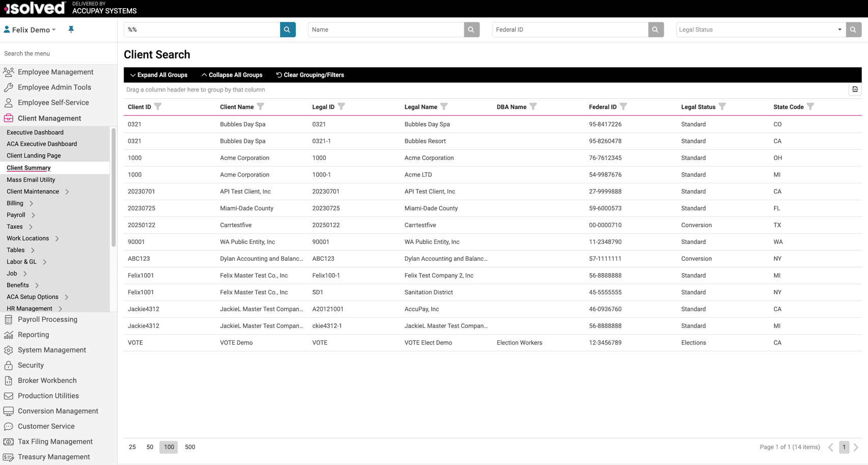
Task: Open the filter for Legal Status column
Action: coord(722,106)
